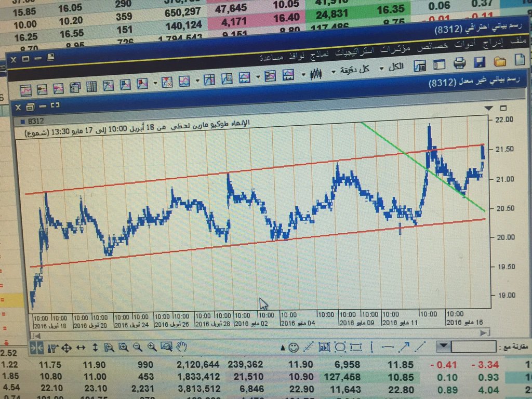
Task: Expand the dropdown arrow beside grid chart icon
Action: 197,81
